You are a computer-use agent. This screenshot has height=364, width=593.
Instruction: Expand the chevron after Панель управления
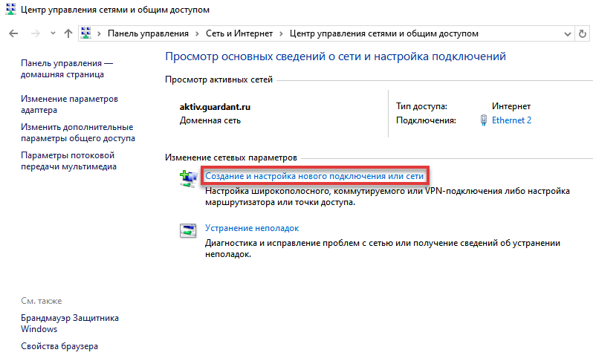pos(197,33)
